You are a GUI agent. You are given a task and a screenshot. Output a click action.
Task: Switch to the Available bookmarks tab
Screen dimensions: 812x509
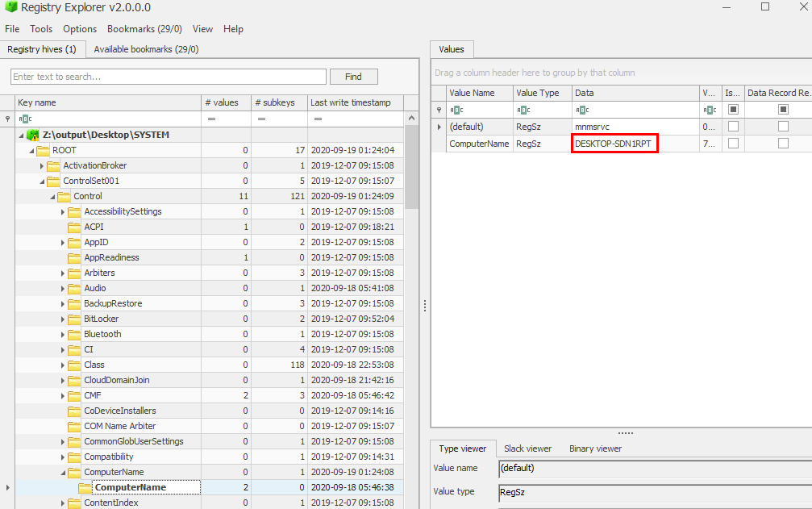[146, 49]
